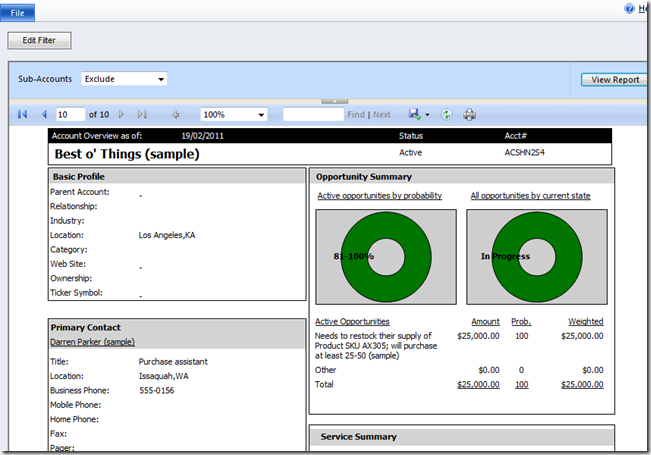The width and height of the screenshot is (651, 455).
Task: Go to first report page
Action: (23, 115)
